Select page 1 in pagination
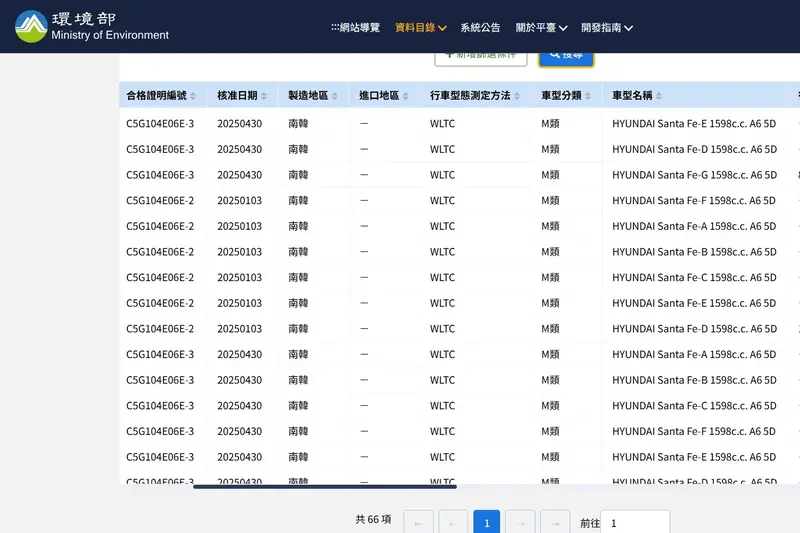Image resolution: width=800 pixels, height=533 pixels. [x=487, y=523]
